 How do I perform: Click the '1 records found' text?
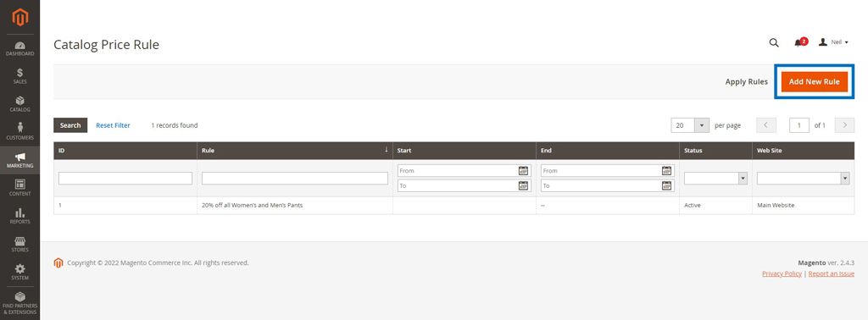click(x=175, y=125)
